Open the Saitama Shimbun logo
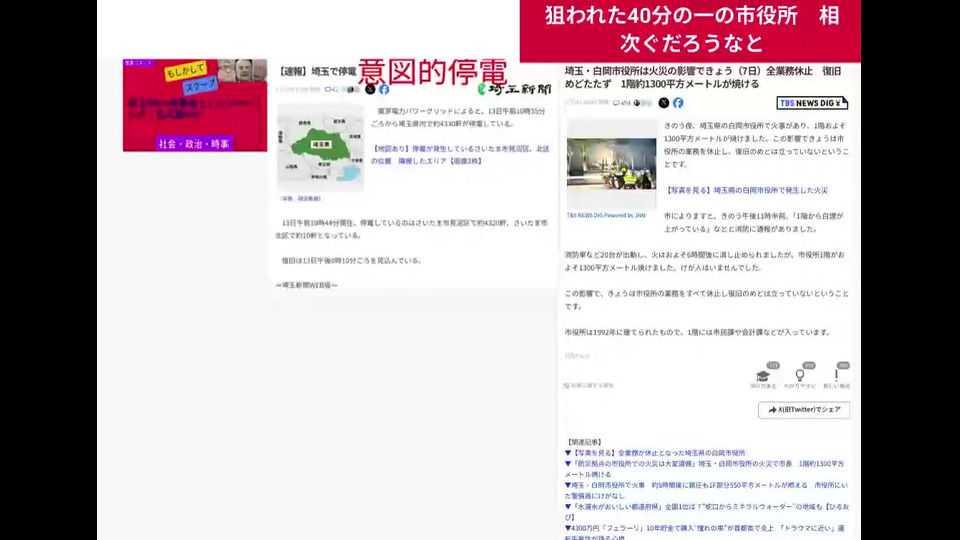 pos(514,89)
